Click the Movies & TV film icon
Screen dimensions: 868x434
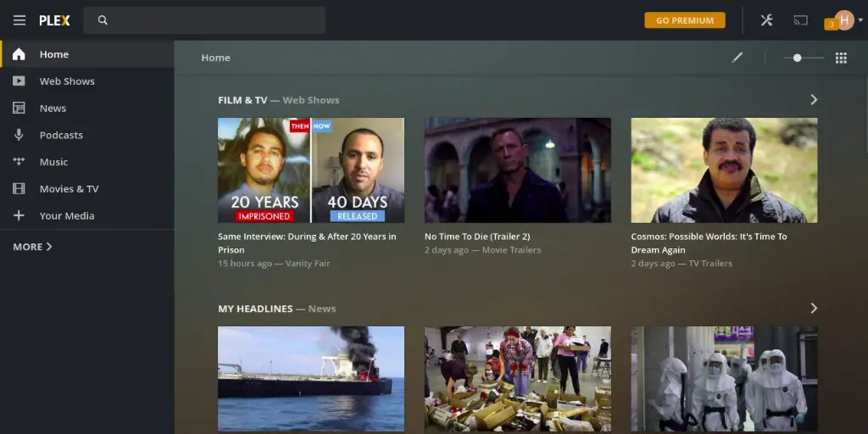click(19, 189)
